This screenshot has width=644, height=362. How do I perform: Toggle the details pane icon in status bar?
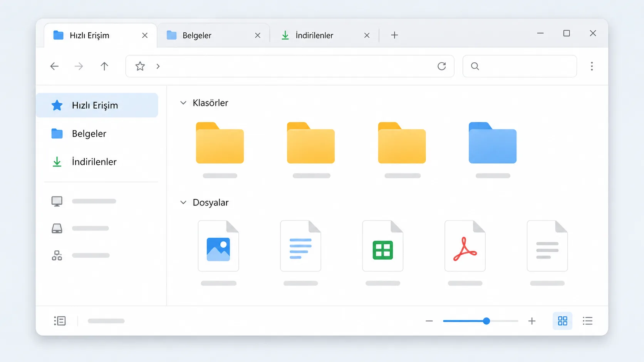click(x=60, y=321)
